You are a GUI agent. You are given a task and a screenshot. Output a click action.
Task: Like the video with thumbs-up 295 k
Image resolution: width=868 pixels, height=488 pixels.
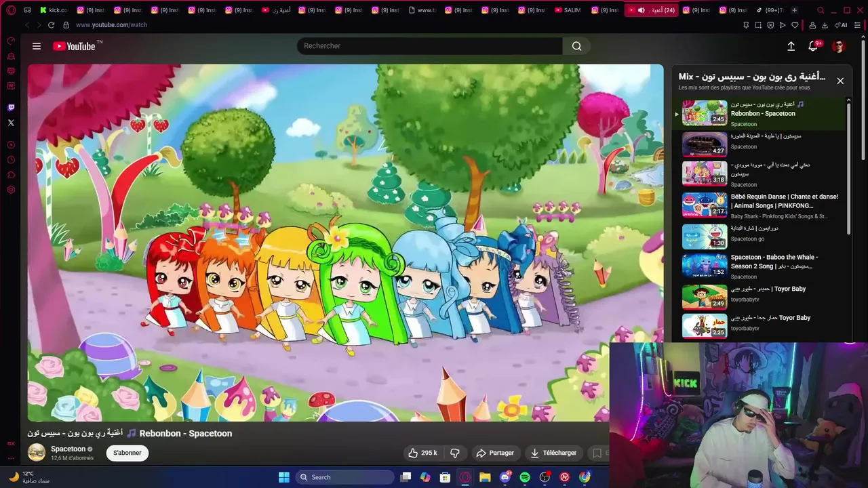(x=422, y=453)
